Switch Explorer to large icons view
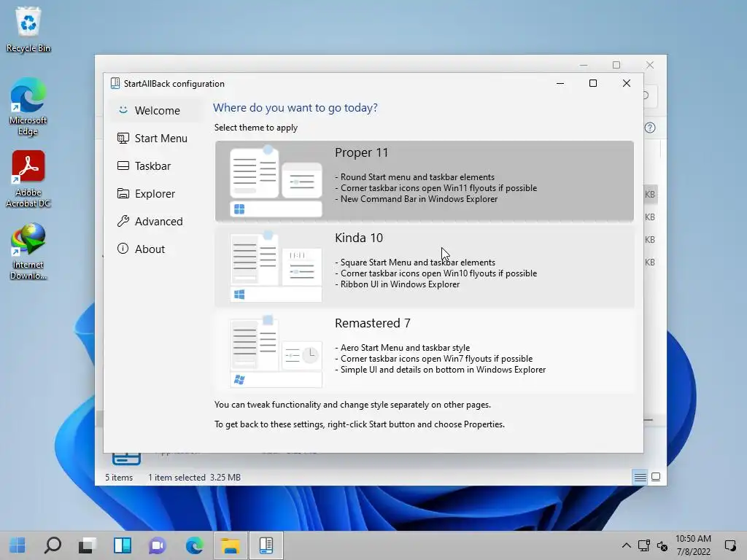 click(x=656, y=477)
